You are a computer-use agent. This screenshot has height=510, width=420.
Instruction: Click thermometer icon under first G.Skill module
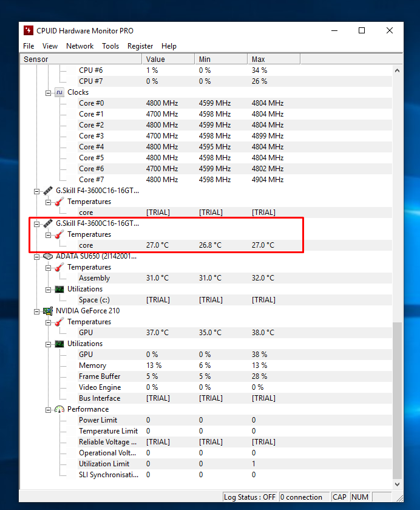(59, 202)
